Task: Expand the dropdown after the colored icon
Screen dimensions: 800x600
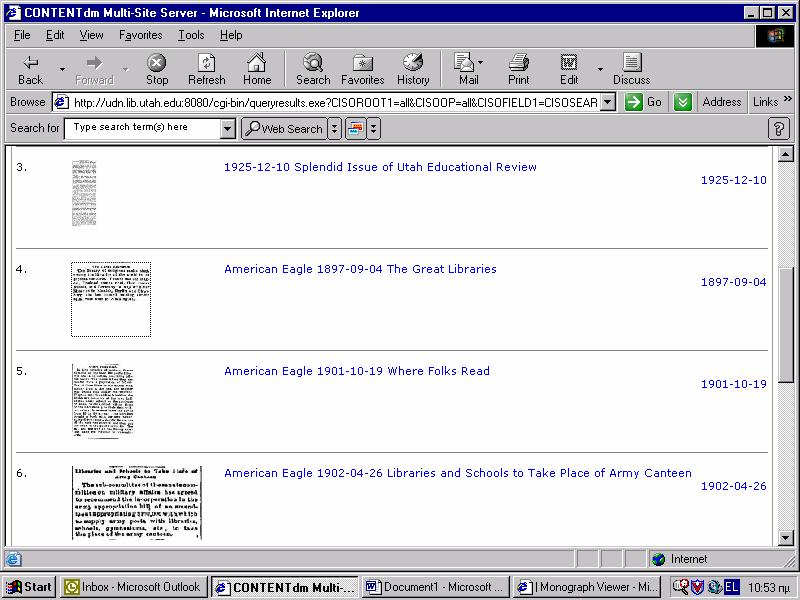Action: (x=373, y=129)
